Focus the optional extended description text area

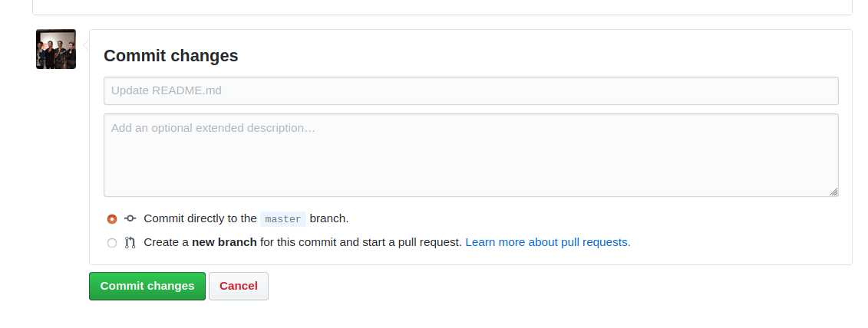point(471,156)
